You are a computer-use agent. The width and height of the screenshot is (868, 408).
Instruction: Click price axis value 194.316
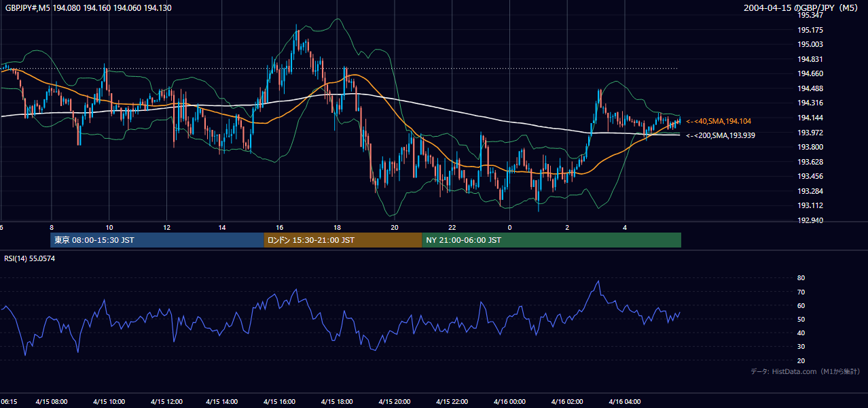point(810,103)
